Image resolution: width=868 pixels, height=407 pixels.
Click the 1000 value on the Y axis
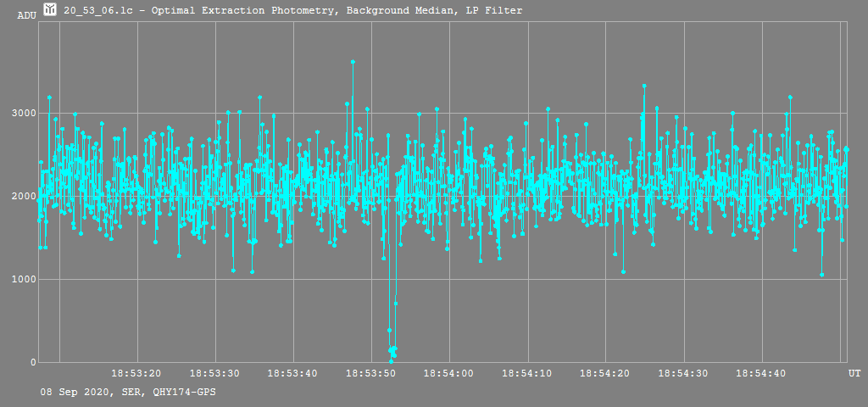tap(23, 279)
